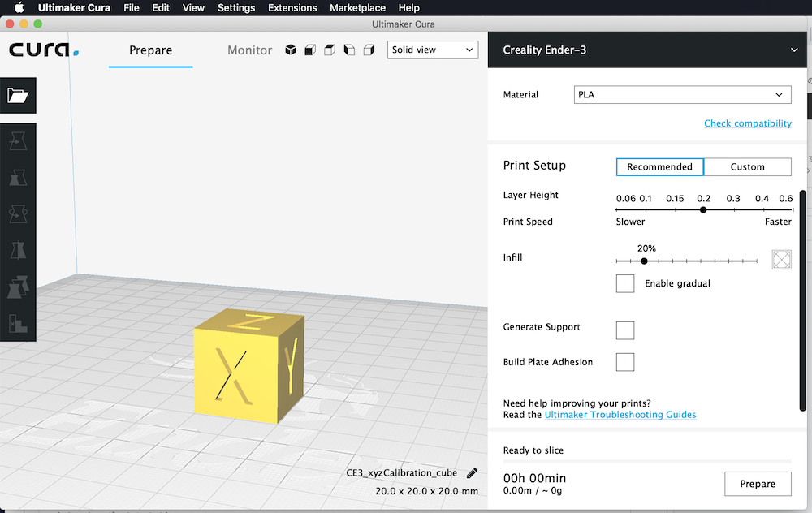Open file with the folder icon
The image size is (812, 513).
click(x=18, y=95)
